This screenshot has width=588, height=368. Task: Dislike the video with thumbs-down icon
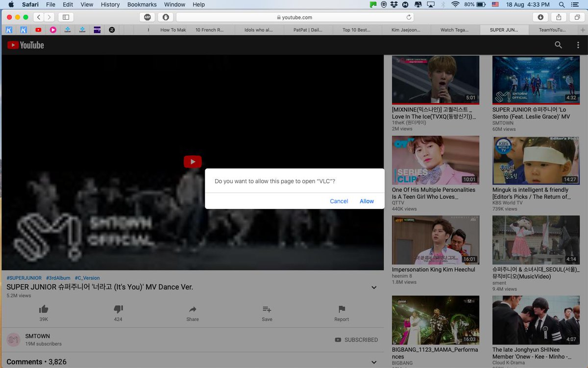click(x=118, y=309)
